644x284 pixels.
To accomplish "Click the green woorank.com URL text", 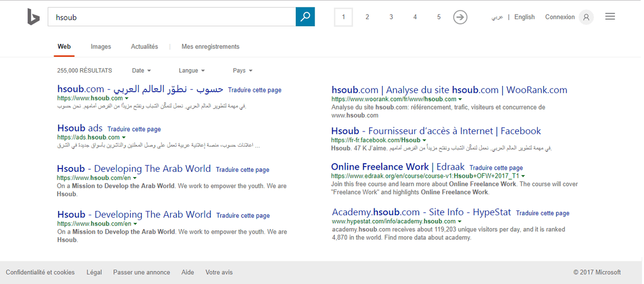I will [394, 99].
